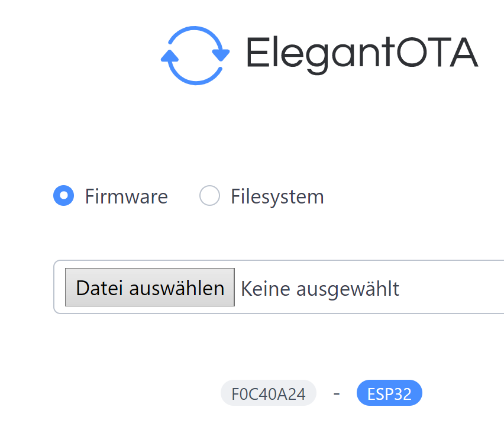Select the Filesystem radio button
The width and height of the screenshot is (504, 433).
pos(209,195)
